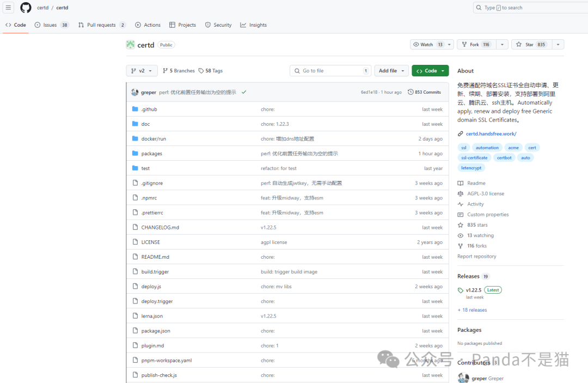The width and height of the screenshot is (588, 383).
Task: Click the star icon beside 835 stars
Action: pos(460,225)
